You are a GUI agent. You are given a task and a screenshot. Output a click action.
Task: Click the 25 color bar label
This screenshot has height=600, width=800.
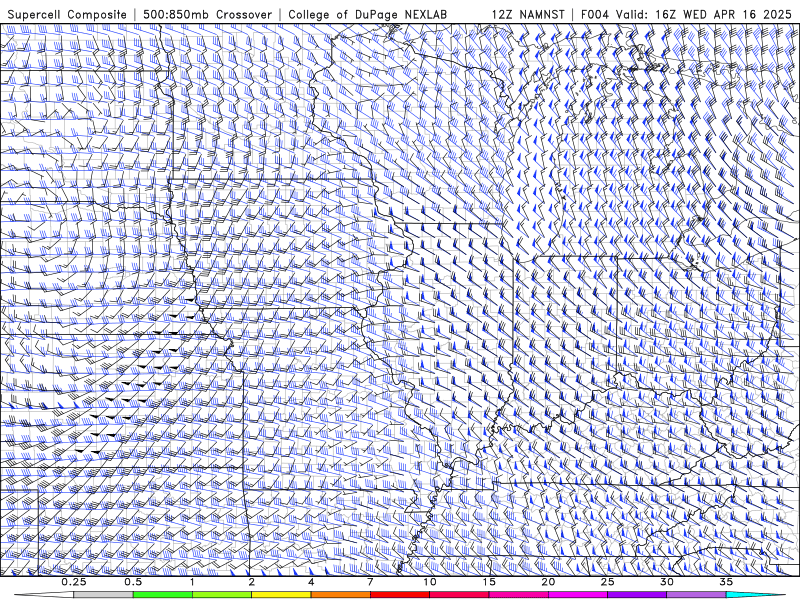pyautogui.click(x=608, y=582)
